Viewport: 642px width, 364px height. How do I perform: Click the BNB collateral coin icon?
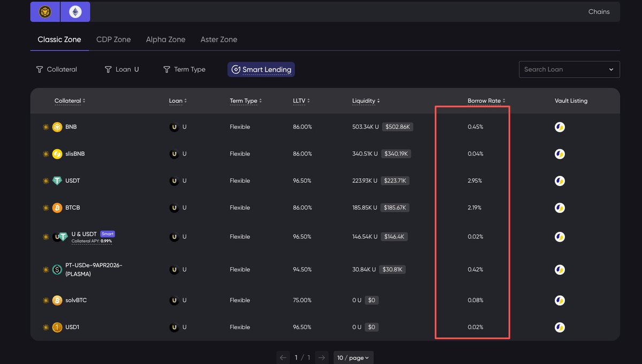point(57,127)
